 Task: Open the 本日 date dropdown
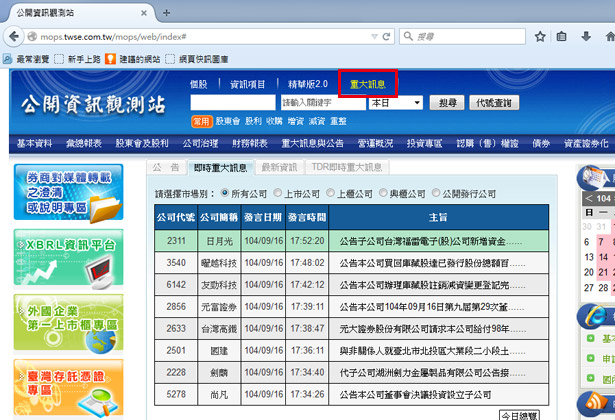tap(394, 103)
